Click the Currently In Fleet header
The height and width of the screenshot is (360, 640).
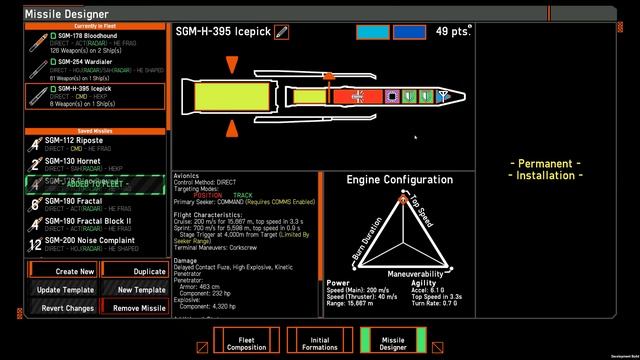pyautogui.click(x=95, y=26)
